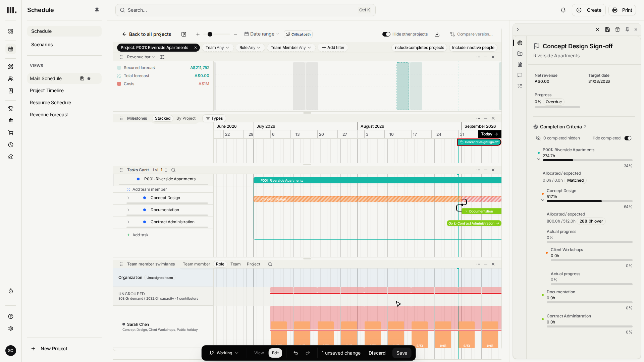This screenshot has height=362, width=644.
Task: Delete milestone with trash icon
Action: click(618, 29)
